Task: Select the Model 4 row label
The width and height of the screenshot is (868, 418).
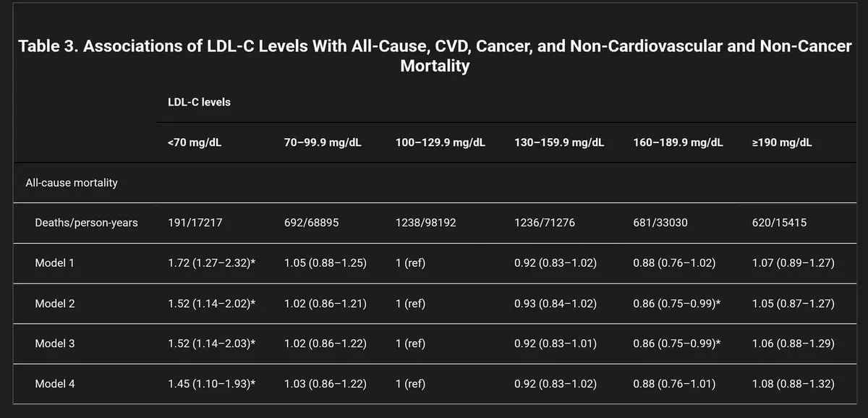Action: (55, 384)
